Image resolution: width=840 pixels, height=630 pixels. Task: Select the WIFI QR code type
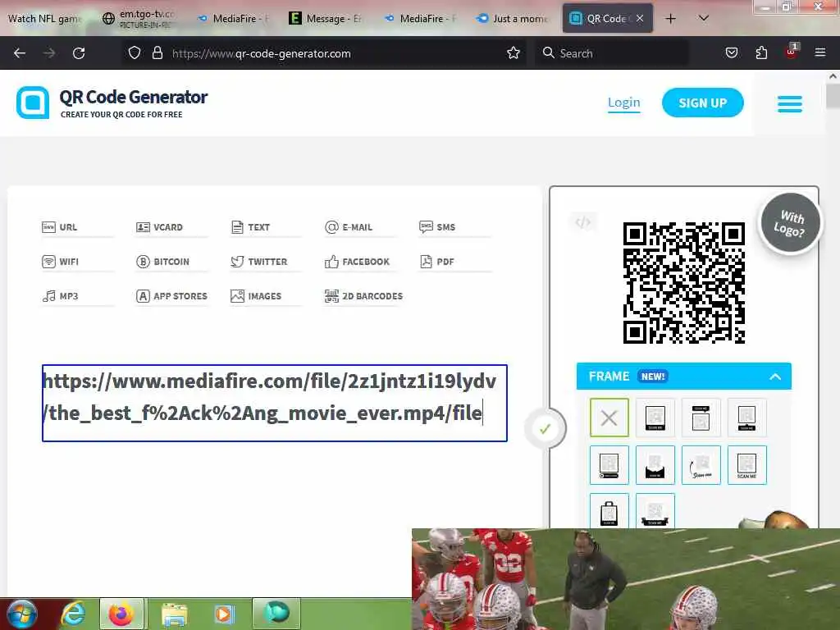(60, 262)
